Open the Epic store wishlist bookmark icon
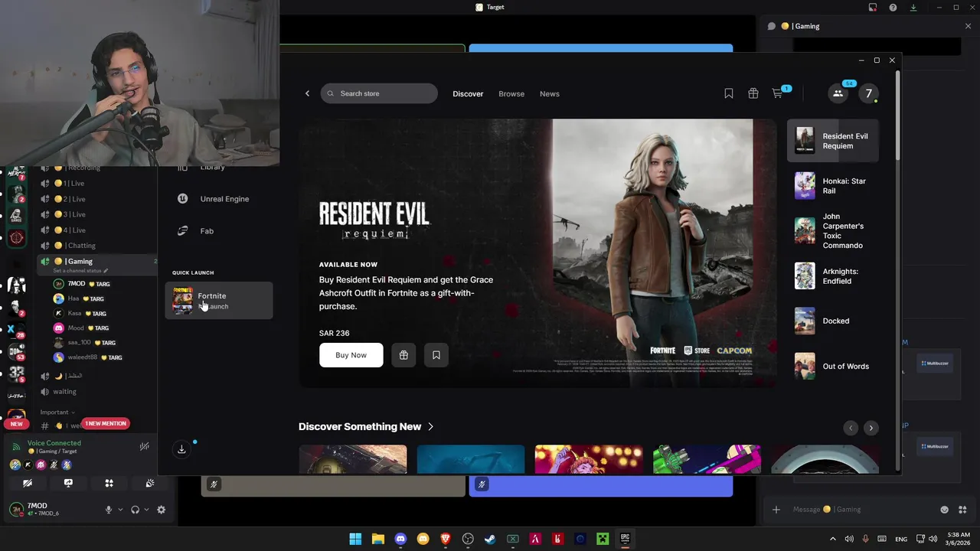 pyautogui.click(x=729, y=93)
